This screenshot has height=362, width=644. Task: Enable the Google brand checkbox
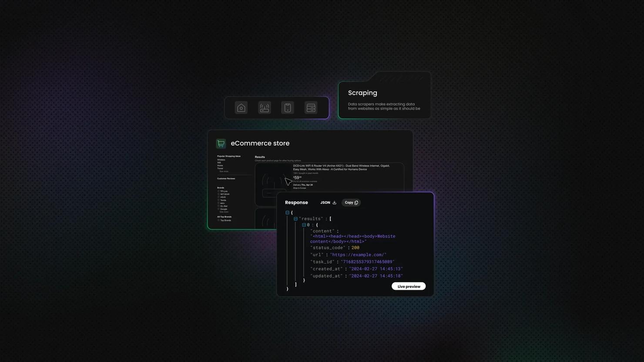click(x=218, y=209)
